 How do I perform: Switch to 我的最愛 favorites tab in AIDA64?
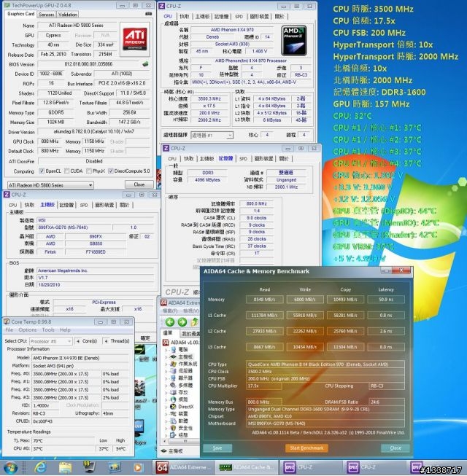pos(190,334)
